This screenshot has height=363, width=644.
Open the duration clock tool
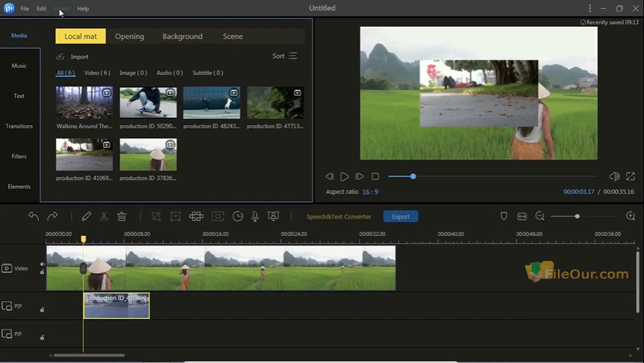(237, 216)
